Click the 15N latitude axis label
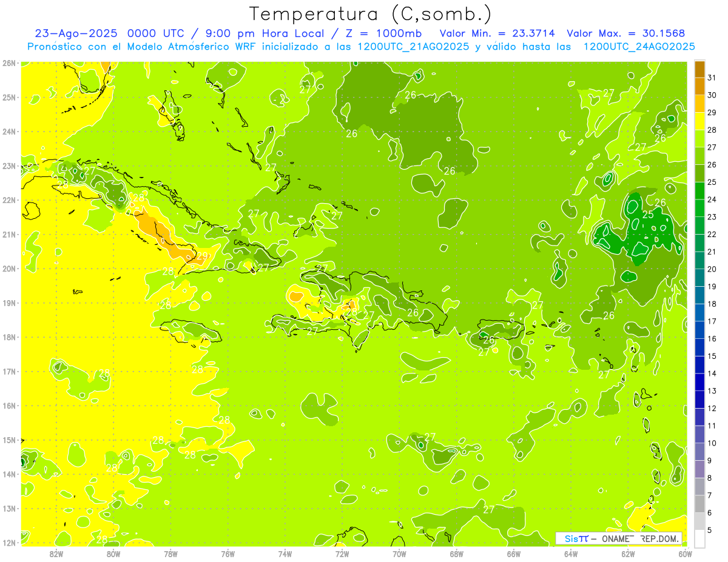The height and width of the screenshot is (562, 728). tap(8, 440)
